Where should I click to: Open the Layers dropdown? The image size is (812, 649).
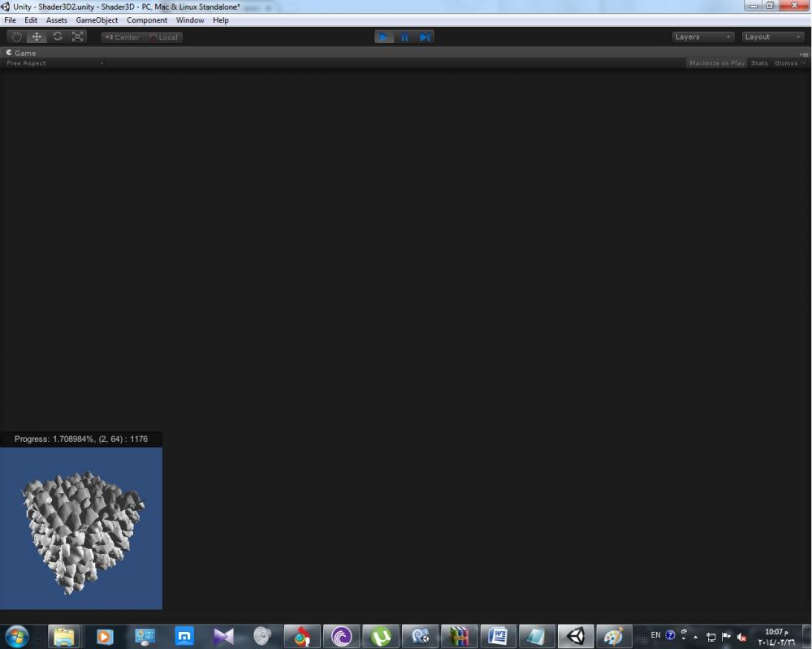coord(703,37)
